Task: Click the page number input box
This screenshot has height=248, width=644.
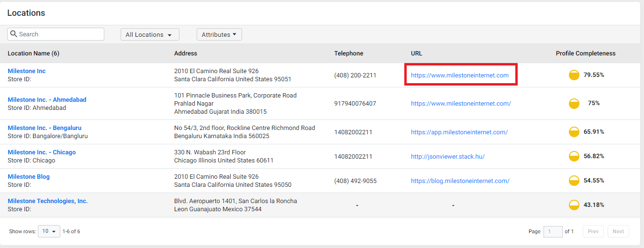Action: tap(553, 231)
